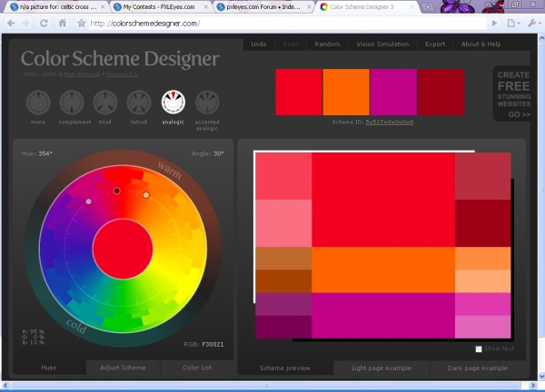
Task: Close the pxleyes.com Forum tab
Action: point(309,6)
